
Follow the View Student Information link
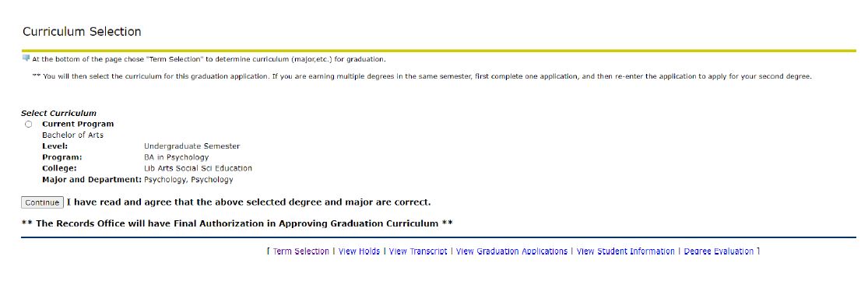tap(626, 251)
